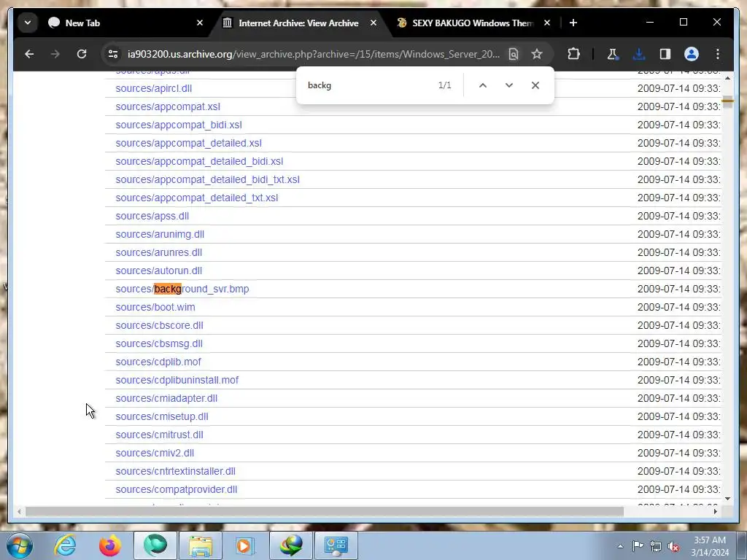The image size is (747, 560).
Task: Open sources/appcompat_bidi.xsl link
Action: [179, 125]
